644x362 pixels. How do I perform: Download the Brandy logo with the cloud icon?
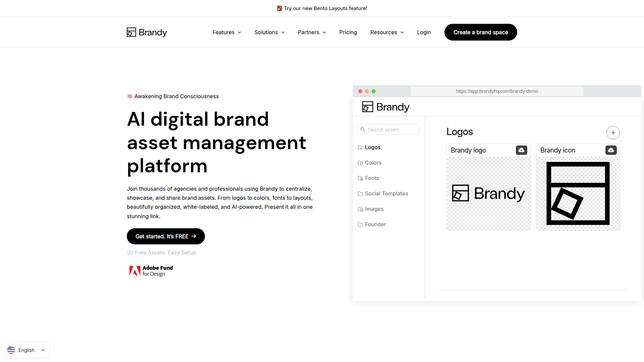click(x=521, y=150)
